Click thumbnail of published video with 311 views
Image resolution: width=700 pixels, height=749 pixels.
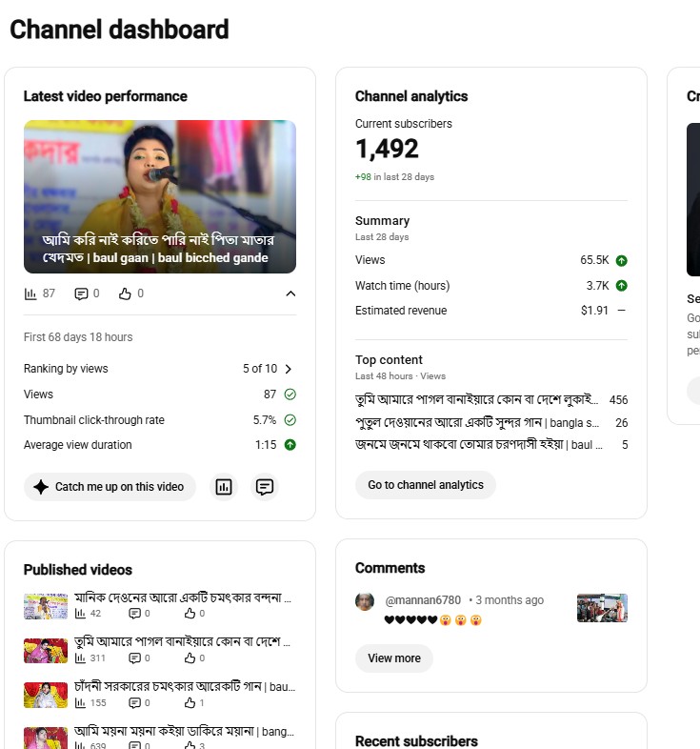click(x=46, y=651)
